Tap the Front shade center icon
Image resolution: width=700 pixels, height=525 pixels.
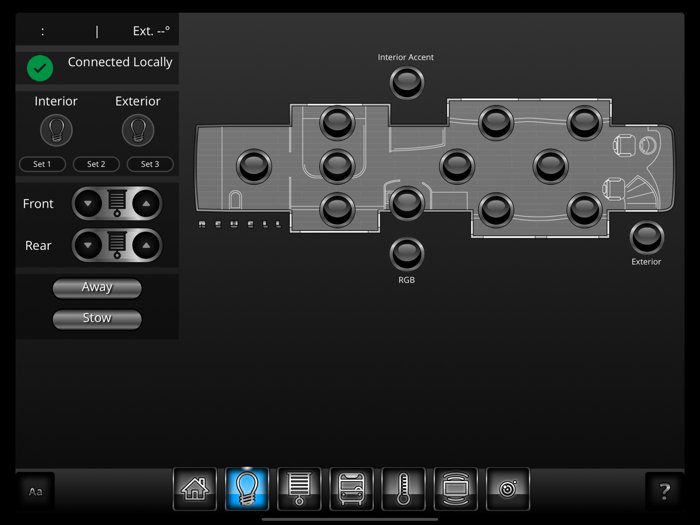tap(117, 204)
